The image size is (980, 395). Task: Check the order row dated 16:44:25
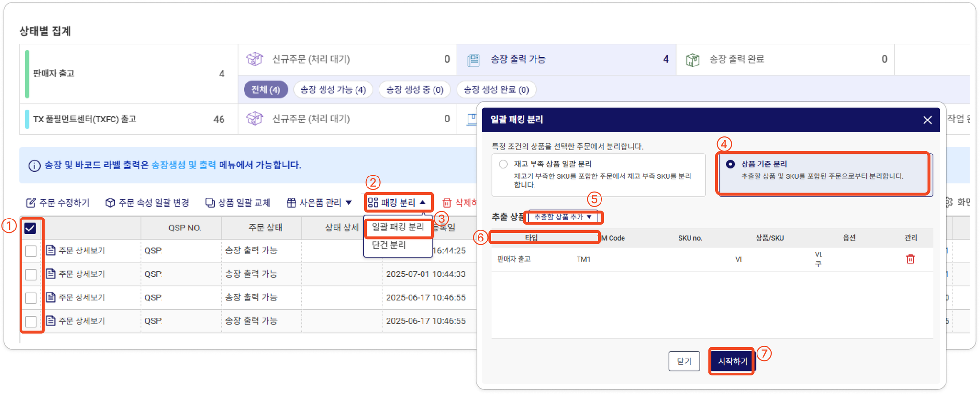coord(31,251)
